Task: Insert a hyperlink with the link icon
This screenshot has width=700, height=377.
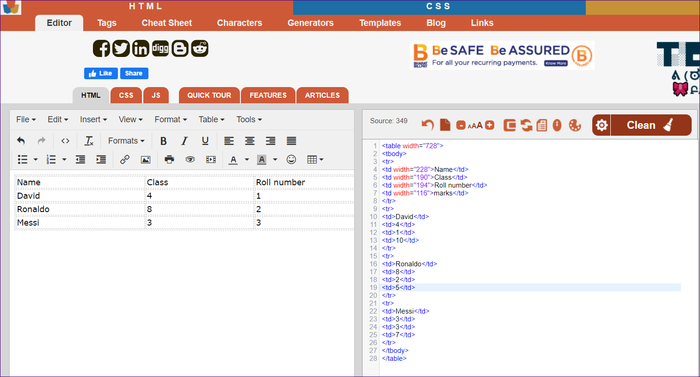Action: (x=125, y=159)
